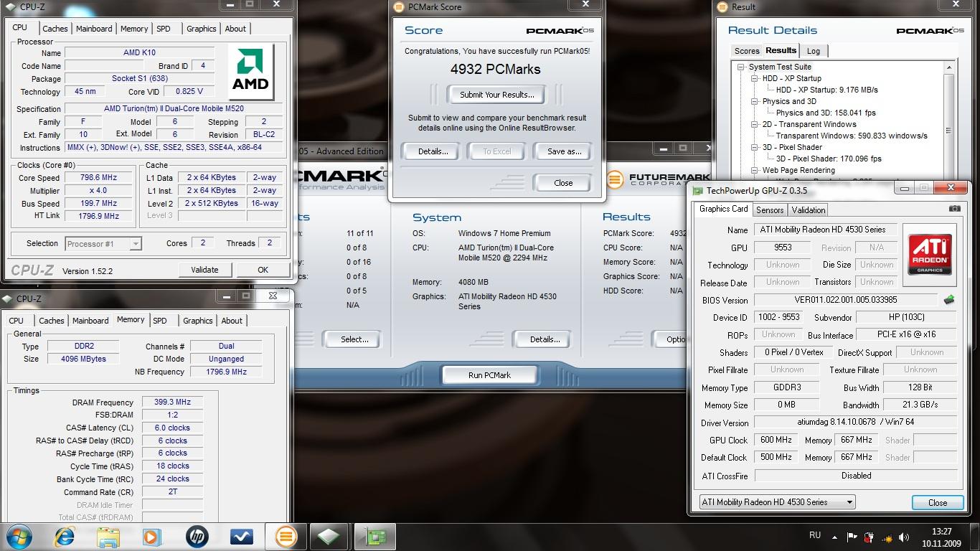Click the blue checkmark taskbar icon
The height and width of the screenshot is (551, 980).
(241, 536)
